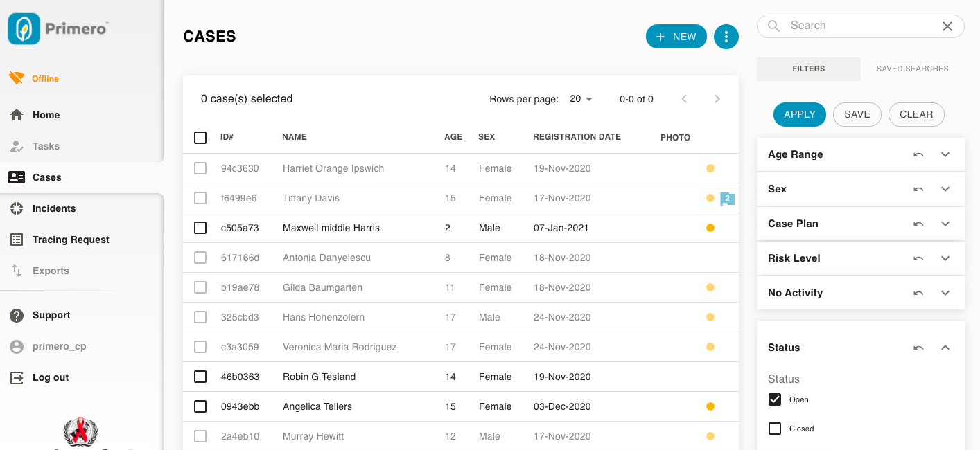The width and height of the screenshot is (980, 450).
Task: Open Incidents from the sidebar
Action: tap(54, 208)
